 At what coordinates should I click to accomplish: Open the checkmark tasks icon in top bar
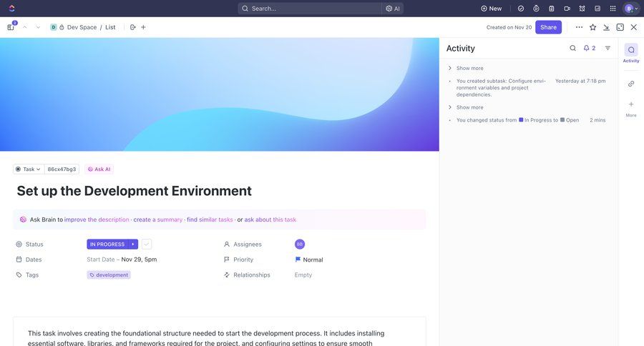click(x=521, y=8)
